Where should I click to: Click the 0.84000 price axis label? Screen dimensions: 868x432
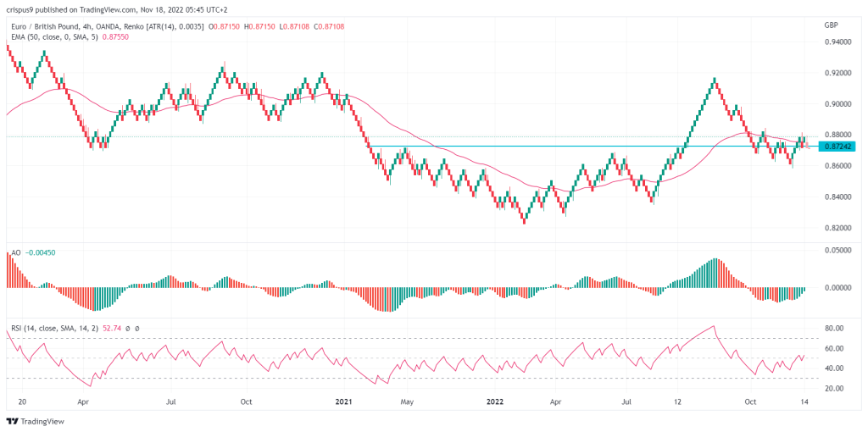[x=837, y=197]
